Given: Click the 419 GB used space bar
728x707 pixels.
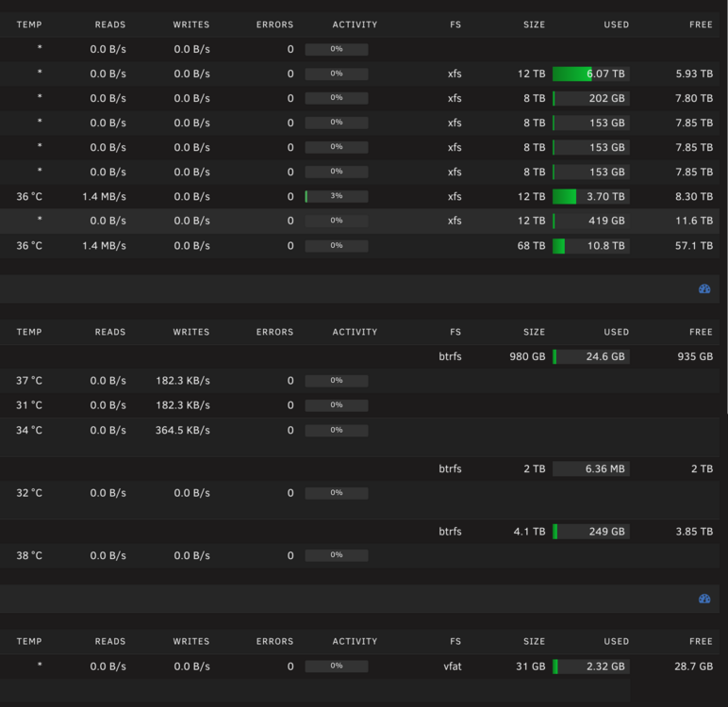Looking at the screenshot, I should (x=591, y=221).
